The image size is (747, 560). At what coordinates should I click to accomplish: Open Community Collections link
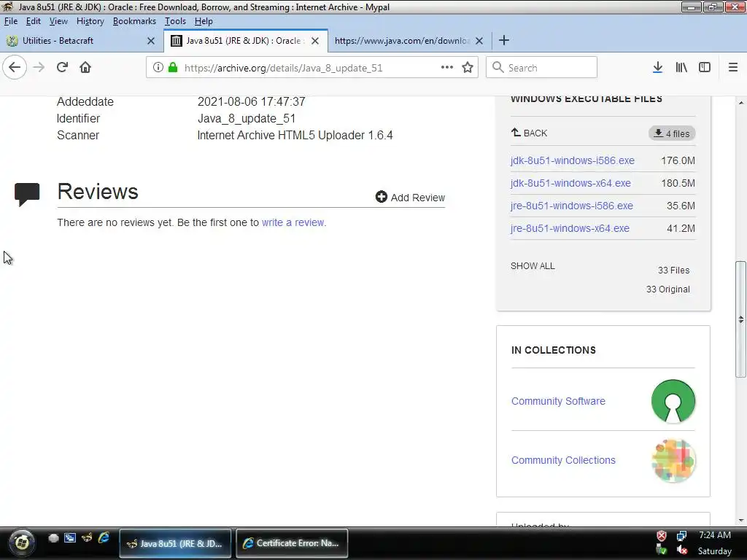pos(563,460)
